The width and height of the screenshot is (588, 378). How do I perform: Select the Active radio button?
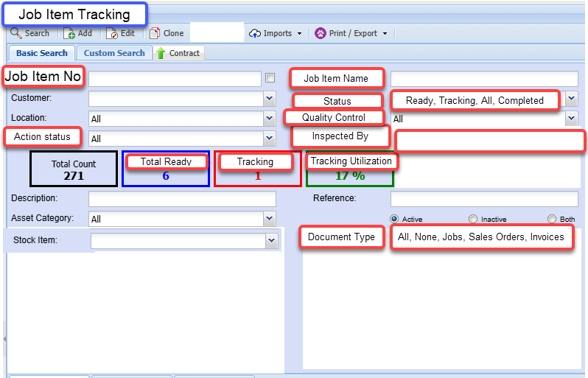[x=394, y=219]
